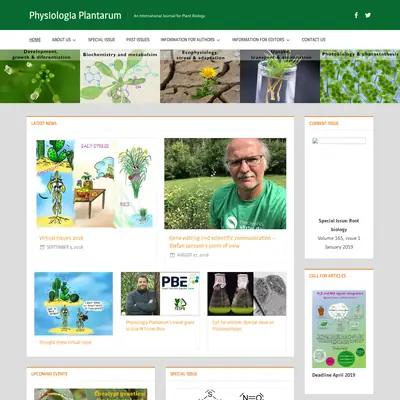Viewport: 400px width, 400px height.
Task: Click the Current Issue heading
Action: [324, 123]
